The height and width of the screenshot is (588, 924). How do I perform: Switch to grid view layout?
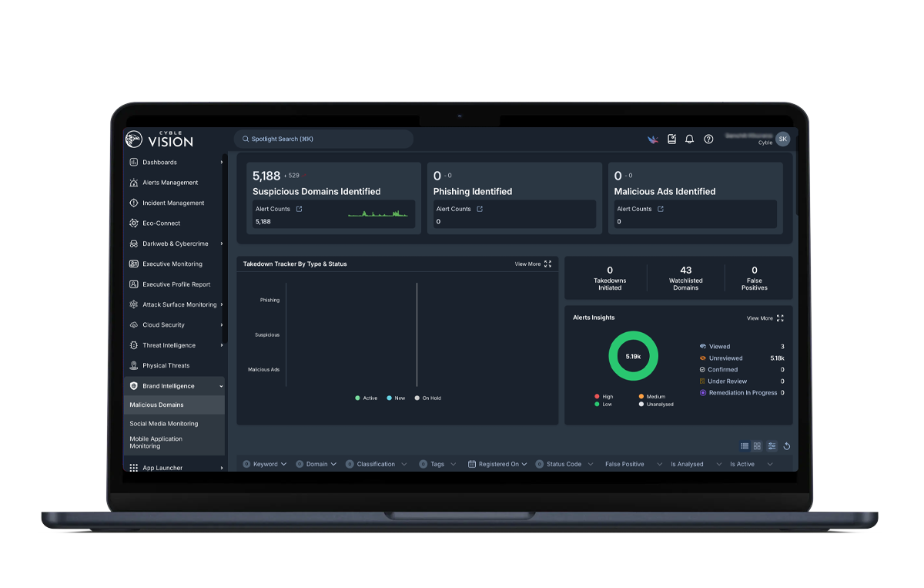coord(757,446)
